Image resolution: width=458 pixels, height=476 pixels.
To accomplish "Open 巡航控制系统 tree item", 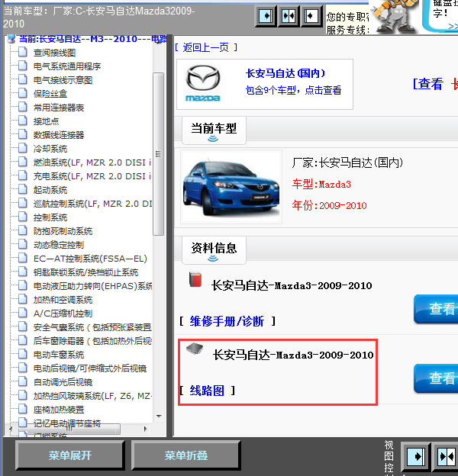I will click(x=92, y=204).
